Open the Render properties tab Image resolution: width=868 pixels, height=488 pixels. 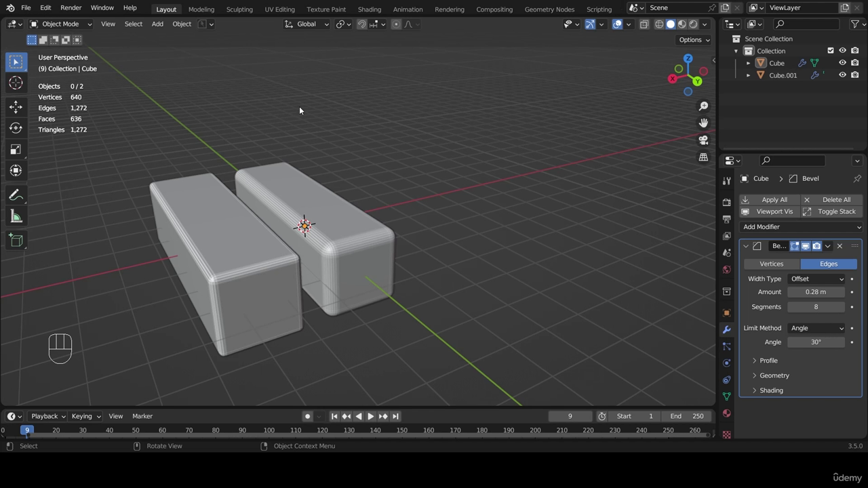726,202
